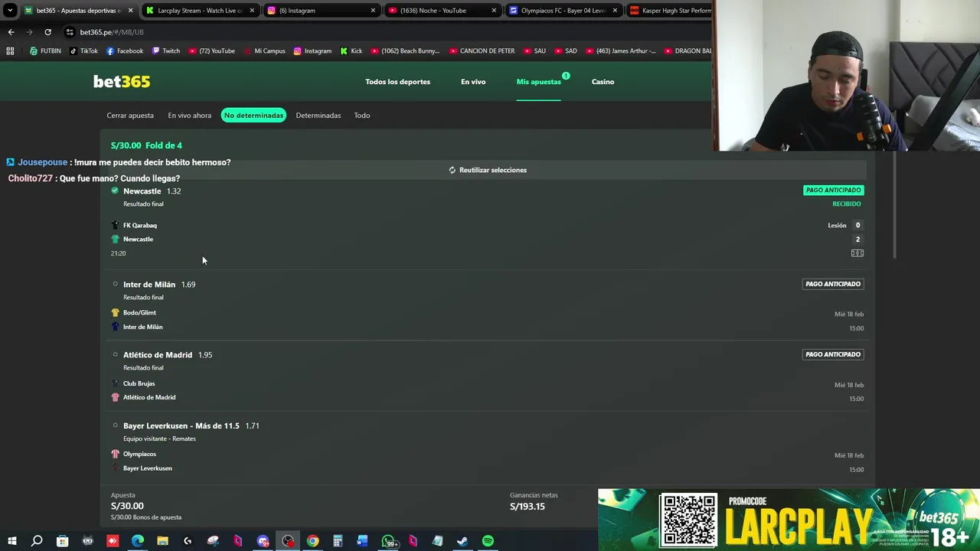
Task: Close the bet365 browser tab
Action: coord(130,11)
